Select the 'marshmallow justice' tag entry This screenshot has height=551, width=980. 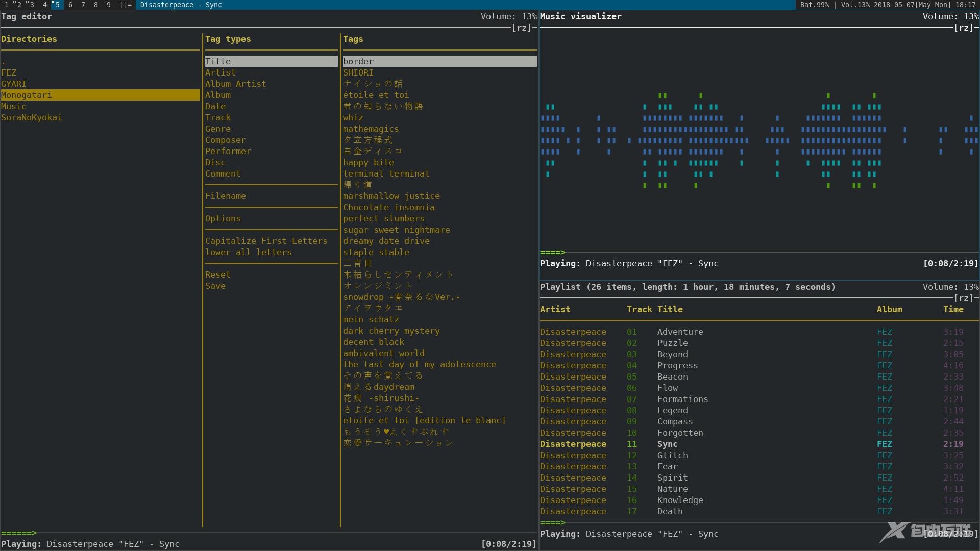[440, 196]
